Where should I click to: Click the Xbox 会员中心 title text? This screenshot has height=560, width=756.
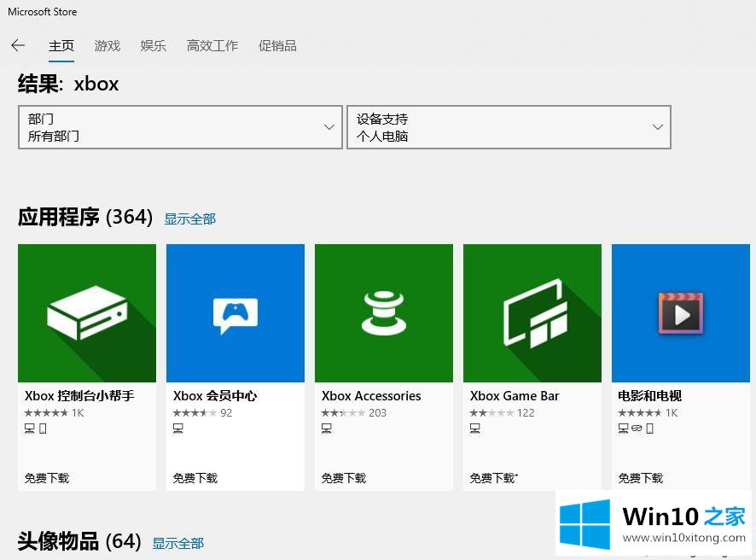(215, 396)
